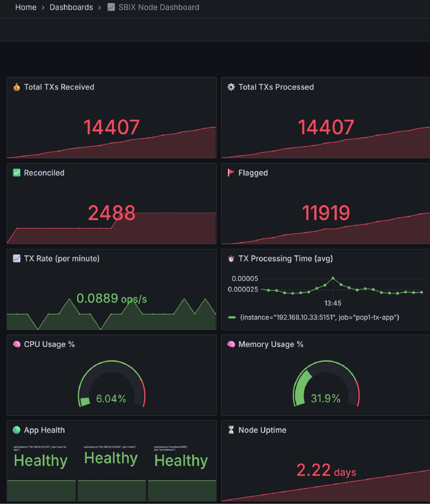Toggle the pop1-tx-app series in the legend
The width and height of the screenshot is (430, 504).
point(319,317)
